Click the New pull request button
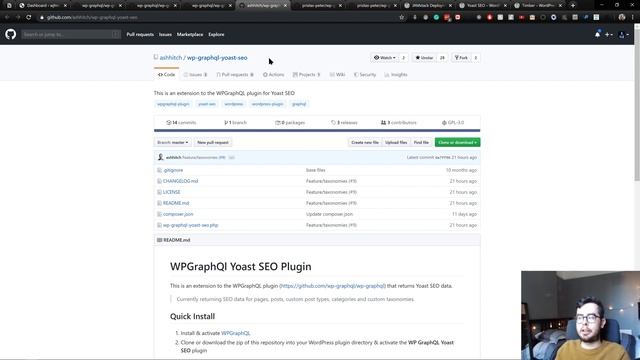The image size is (640, 360). coord(213,142)
